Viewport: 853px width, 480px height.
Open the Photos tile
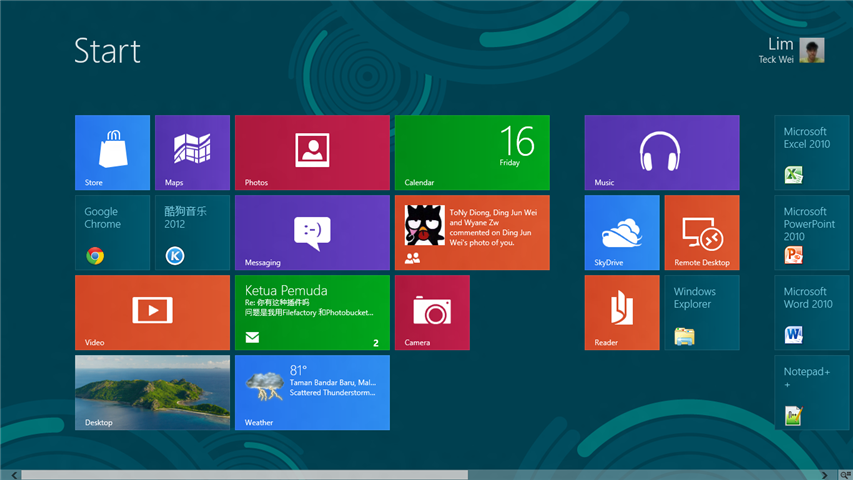click(312, 152)
